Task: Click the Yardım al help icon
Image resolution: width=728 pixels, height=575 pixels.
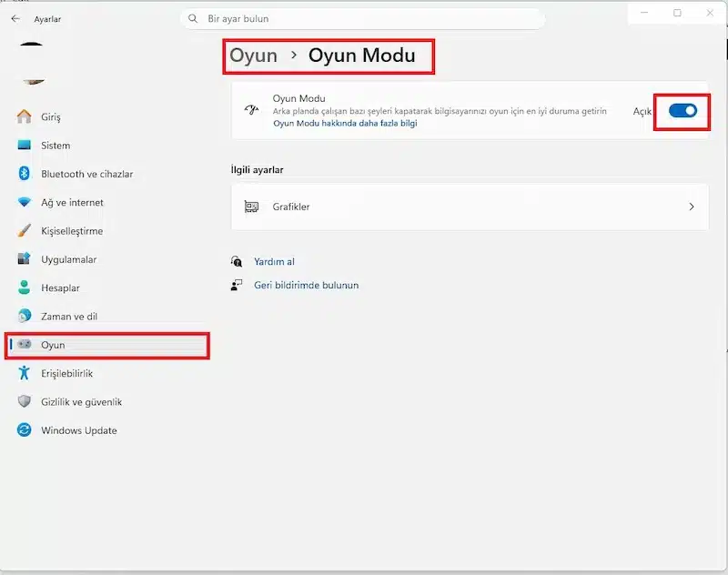Action: [x=237, y=261]
